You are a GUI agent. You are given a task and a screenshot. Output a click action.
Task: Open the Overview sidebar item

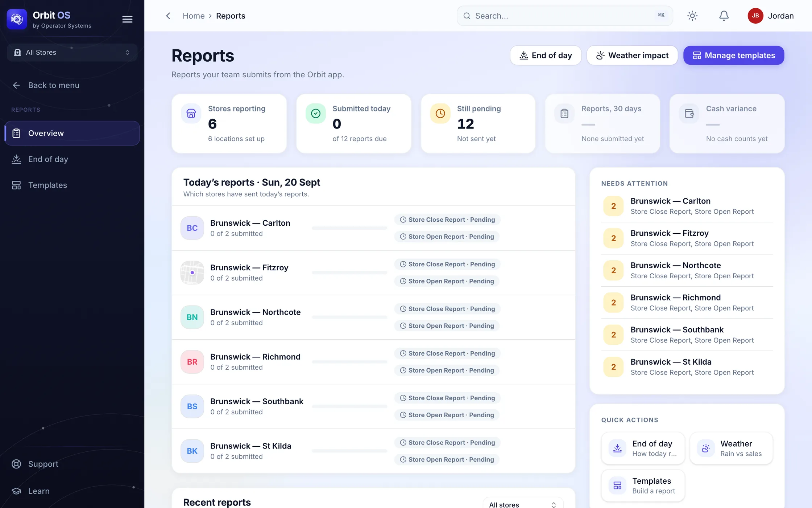point(72,133)
